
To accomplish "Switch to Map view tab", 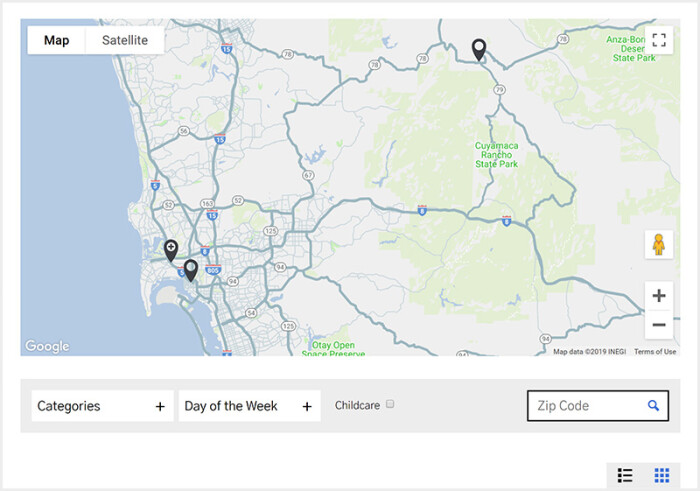I will point(56,40).
